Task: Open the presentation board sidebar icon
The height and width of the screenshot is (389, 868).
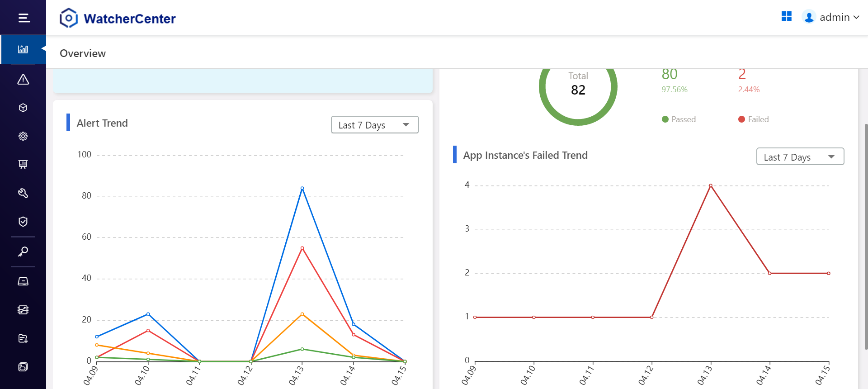Action: coord(23,164)
